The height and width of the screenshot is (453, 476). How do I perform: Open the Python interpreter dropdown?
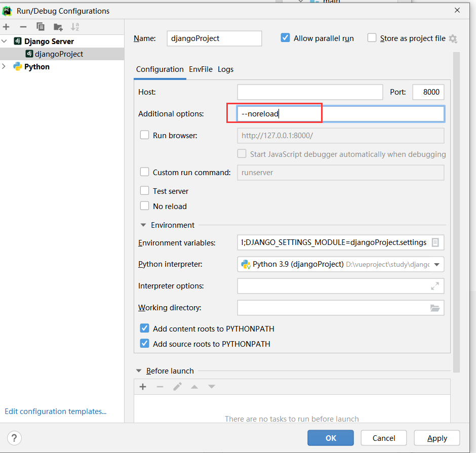(436, 264)
